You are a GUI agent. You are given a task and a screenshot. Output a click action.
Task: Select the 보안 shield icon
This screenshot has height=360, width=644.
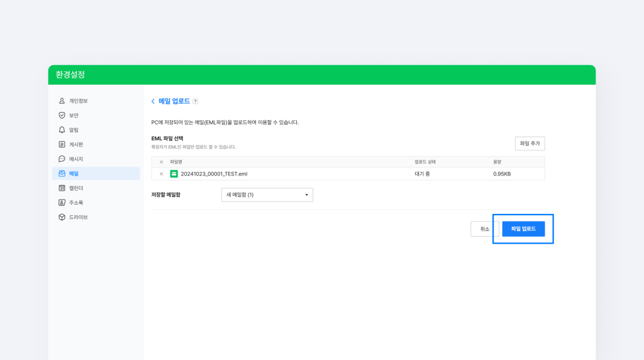tap(62, 115)
